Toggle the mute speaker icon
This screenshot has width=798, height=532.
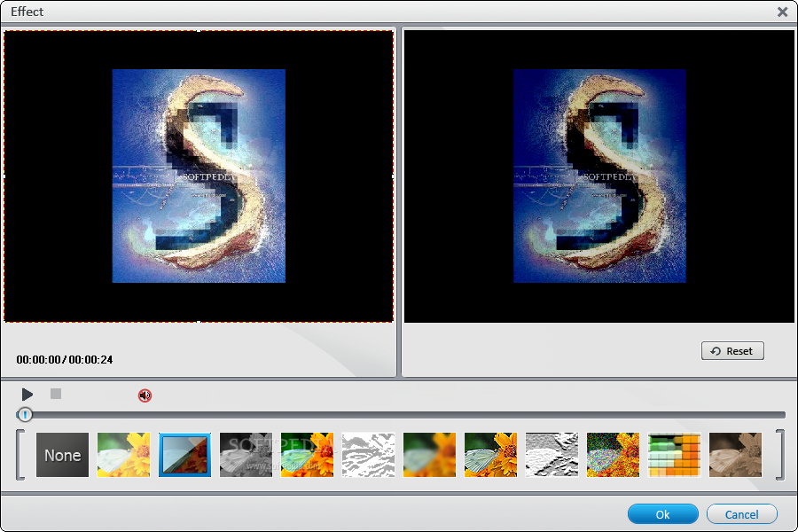click(x=145, y=395)
